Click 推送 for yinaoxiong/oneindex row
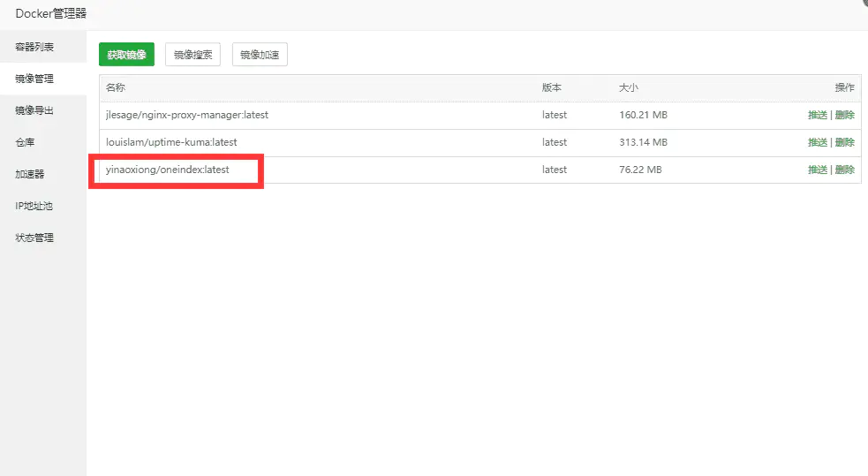Screen dimensions: 868x476 pos(818,170)
